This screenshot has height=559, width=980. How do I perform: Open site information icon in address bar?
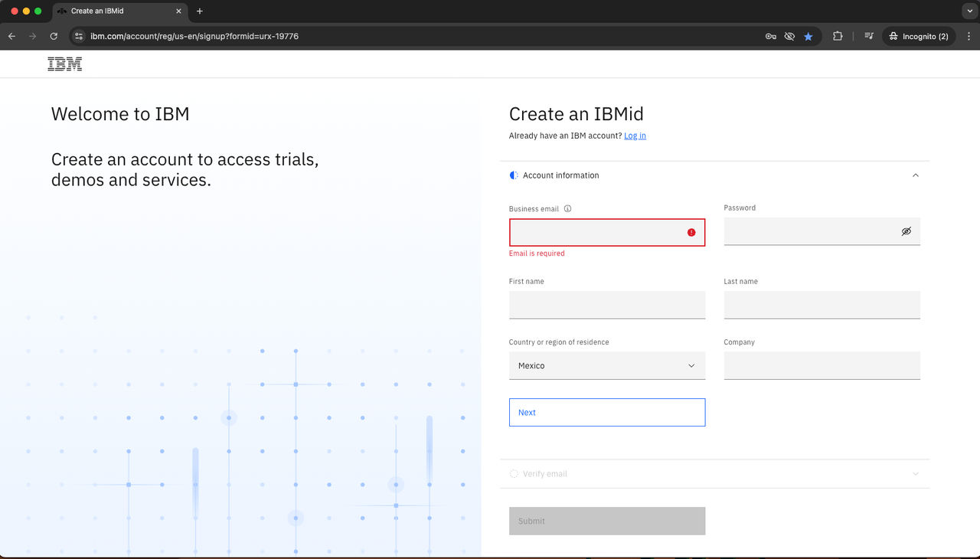point(78,36)
